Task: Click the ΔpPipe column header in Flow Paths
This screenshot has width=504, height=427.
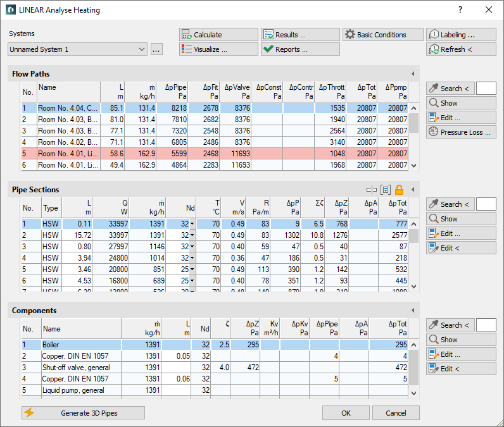Action: point(172,92)
